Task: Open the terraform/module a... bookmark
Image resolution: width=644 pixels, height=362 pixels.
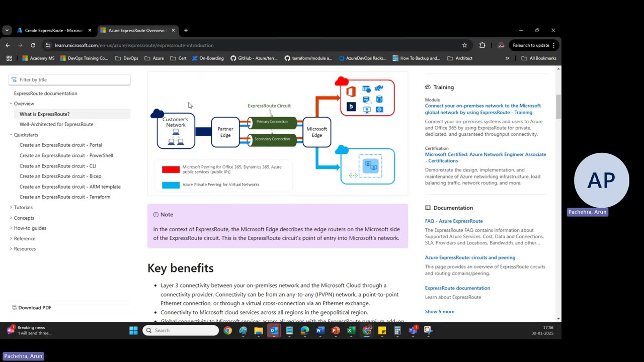Action: click(308, 58)
